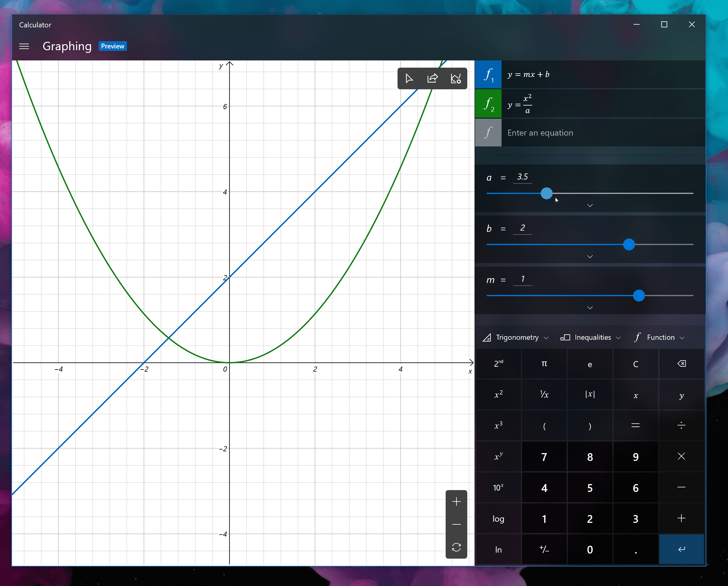
Task: Select the pointer/select tool
Action: [409, 78]
